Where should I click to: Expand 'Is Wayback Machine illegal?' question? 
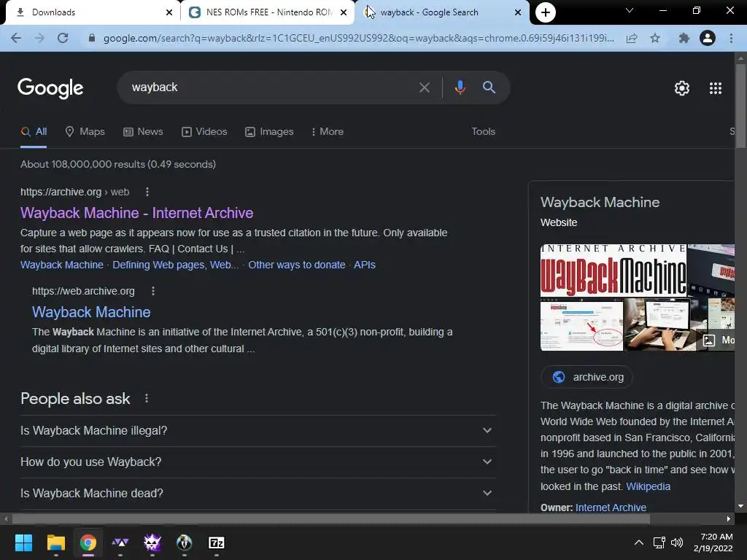click(x=258, y=430)
